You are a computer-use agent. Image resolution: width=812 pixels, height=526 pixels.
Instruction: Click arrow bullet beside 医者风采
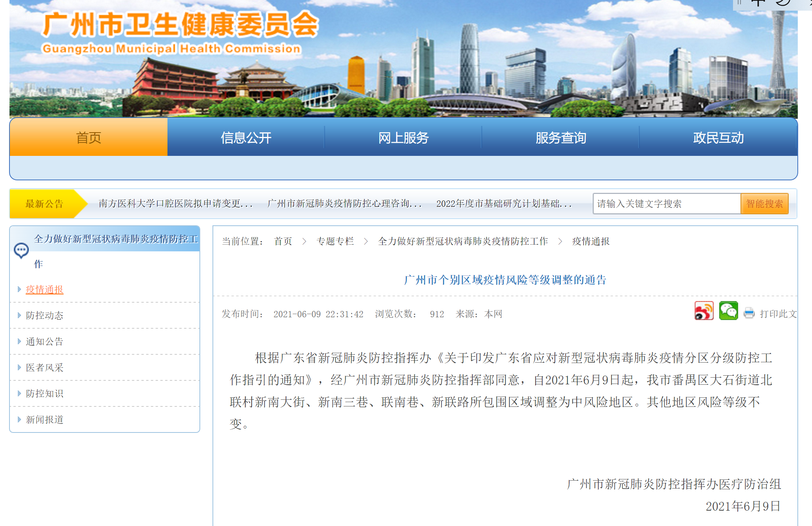tap(19, 367)
